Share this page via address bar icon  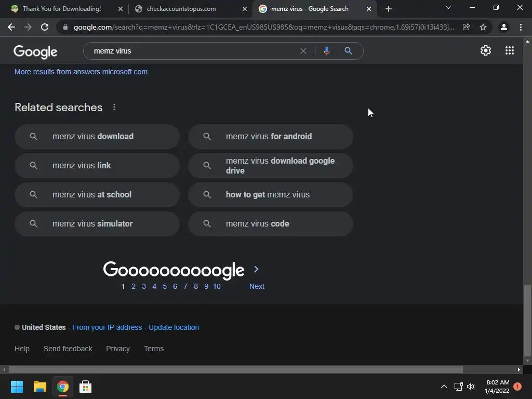(x=466, y=27)
